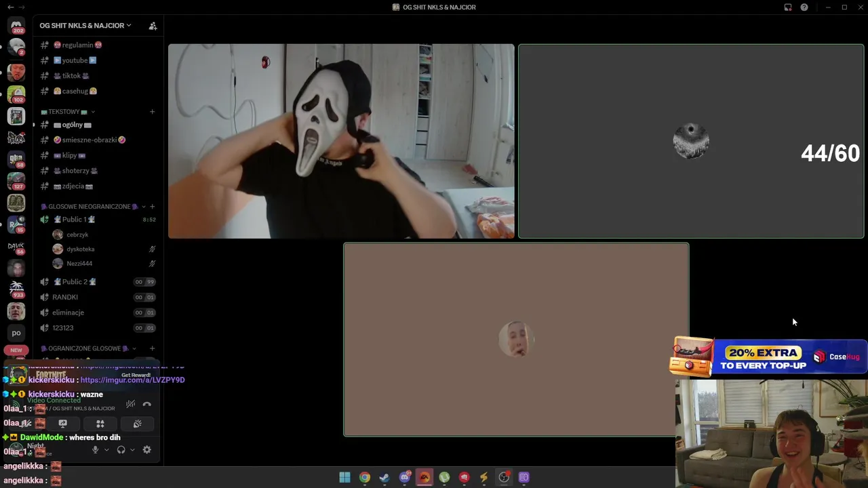Open user settings gear icon
The height and width of the screenshot is (488, 868).
coord(146,450)
